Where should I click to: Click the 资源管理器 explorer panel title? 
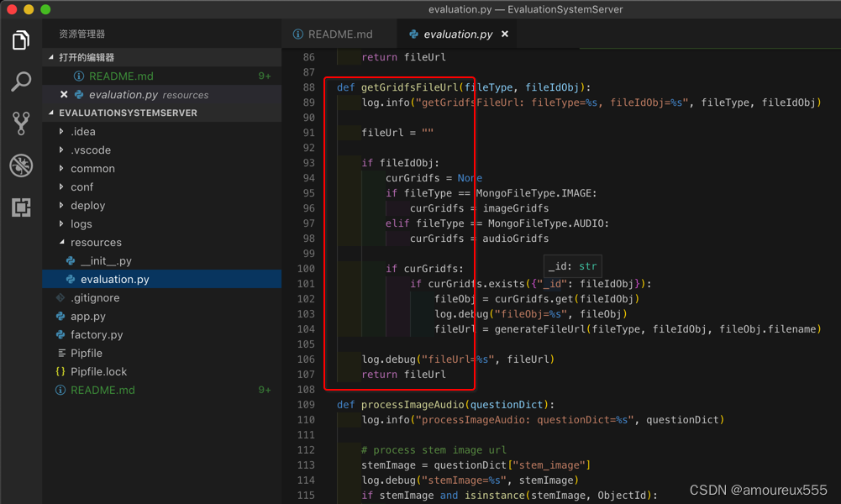point(82,34)
